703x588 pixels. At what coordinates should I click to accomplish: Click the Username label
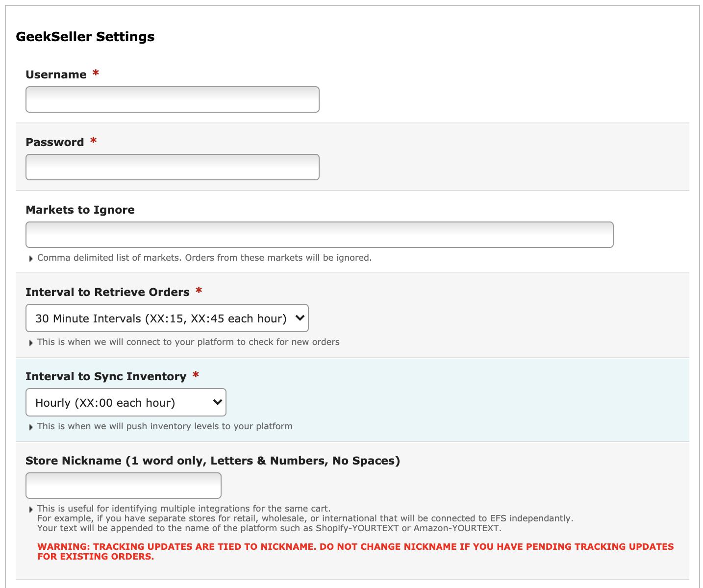click(56, 74)
